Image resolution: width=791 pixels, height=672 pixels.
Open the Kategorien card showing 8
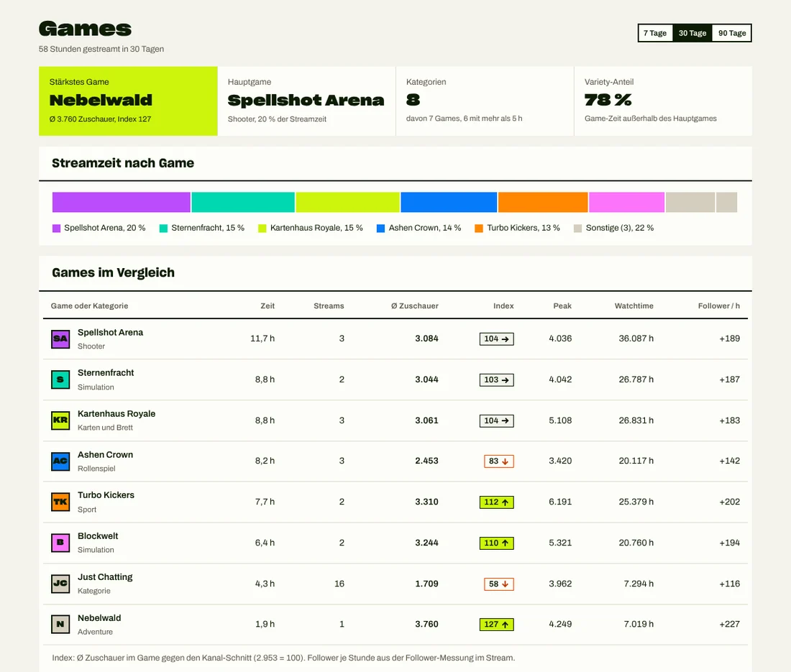(485, 101)
